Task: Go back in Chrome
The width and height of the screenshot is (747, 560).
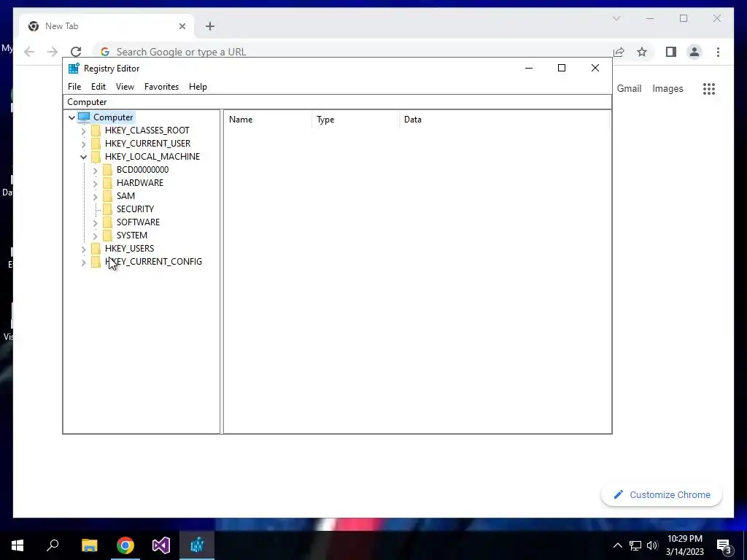Action: (29, 52)
